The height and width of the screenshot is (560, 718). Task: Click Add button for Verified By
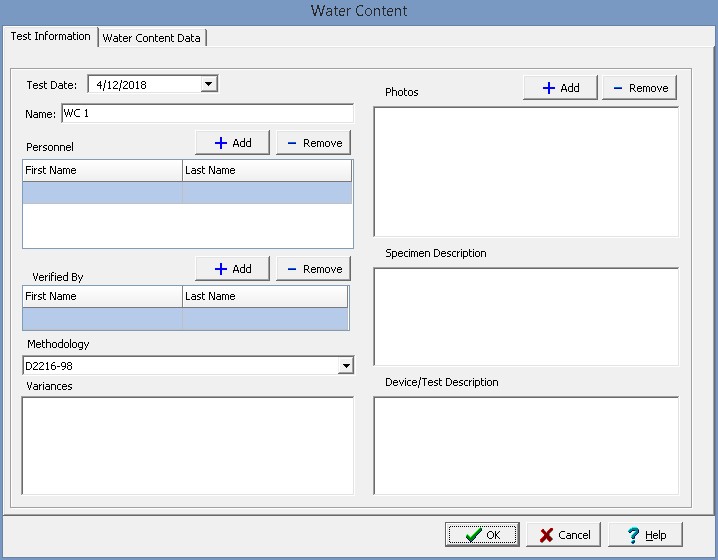point(233,269)
